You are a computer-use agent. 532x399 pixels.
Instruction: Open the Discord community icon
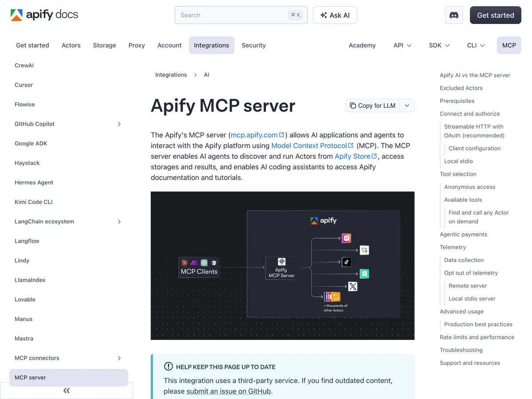coord(454,15)
